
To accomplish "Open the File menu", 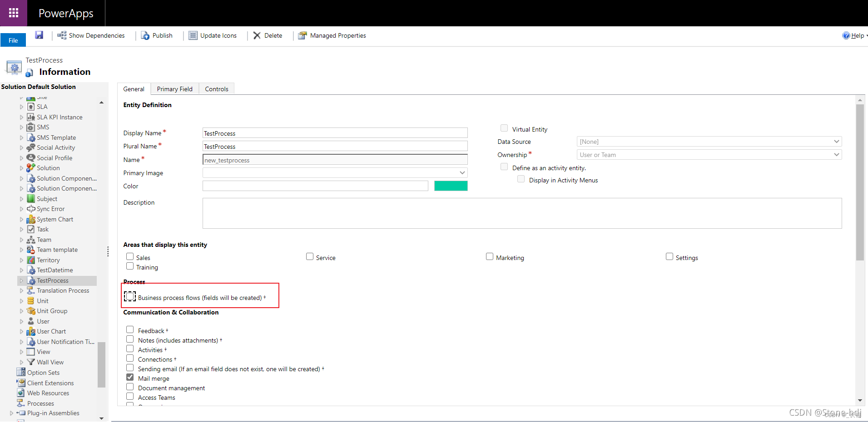I will click(13, 40).
